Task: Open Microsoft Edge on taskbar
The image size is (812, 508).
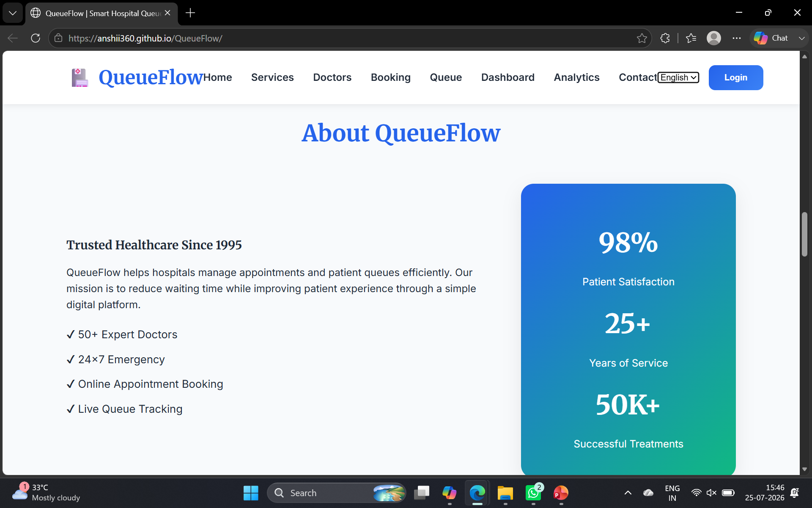Action: 477,493
